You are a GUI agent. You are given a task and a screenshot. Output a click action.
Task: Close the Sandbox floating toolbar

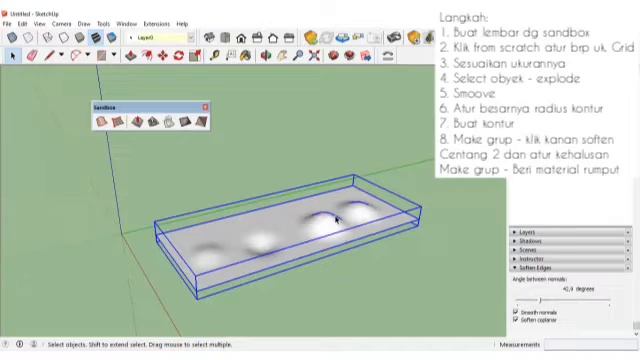pos(205,107)
